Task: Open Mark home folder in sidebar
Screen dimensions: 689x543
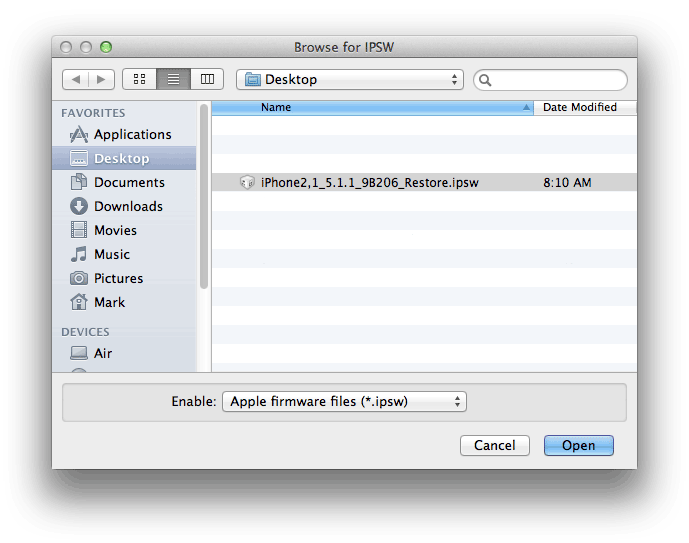Action: [x=109, y=302]
